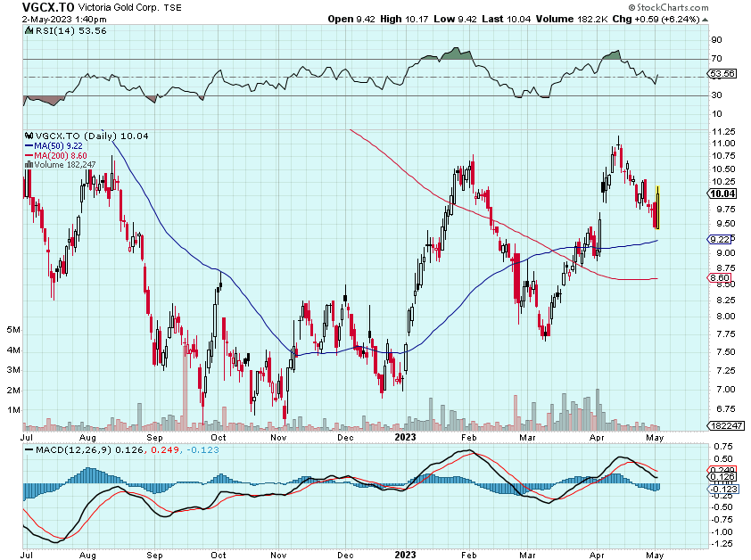751x560 pixels.
Task: Click the 3M volume axis label
Action: coord(13,370)
